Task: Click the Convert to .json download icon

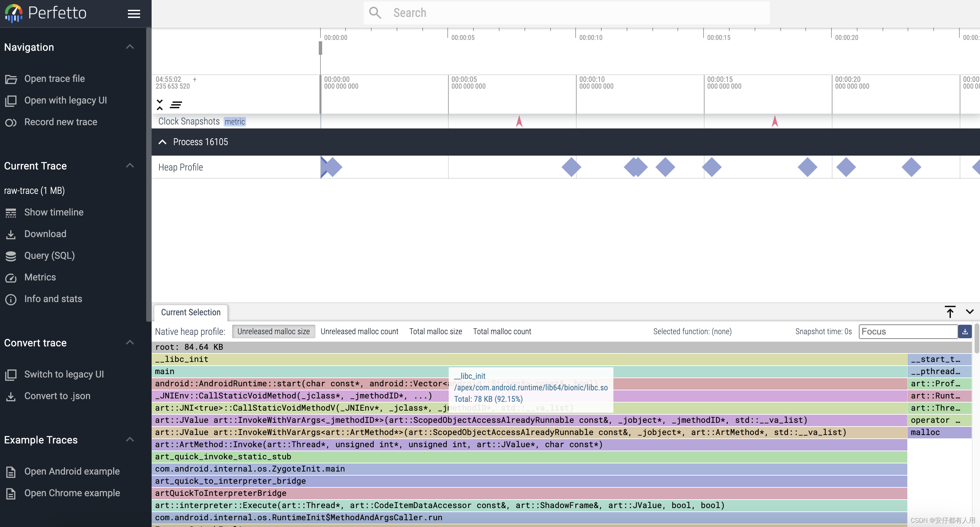Action: 10,396
